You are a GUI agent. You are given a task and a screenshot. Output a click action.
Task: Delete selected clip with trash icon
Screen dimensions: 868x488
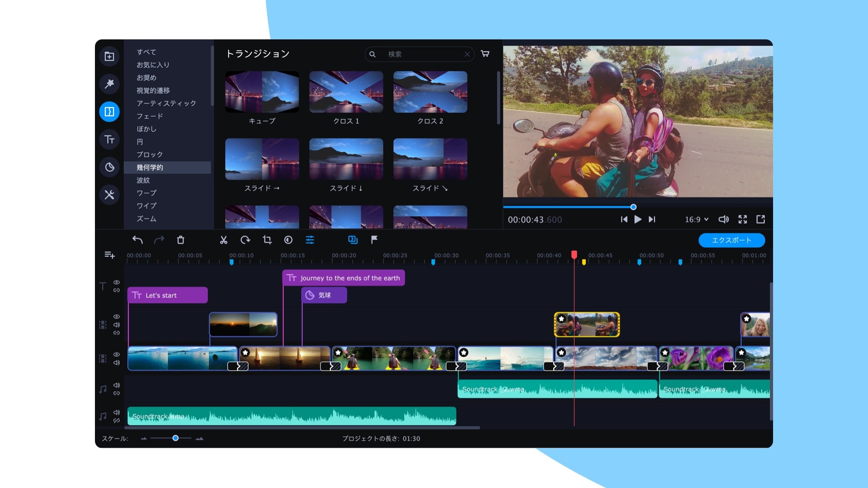coord(180,240)
